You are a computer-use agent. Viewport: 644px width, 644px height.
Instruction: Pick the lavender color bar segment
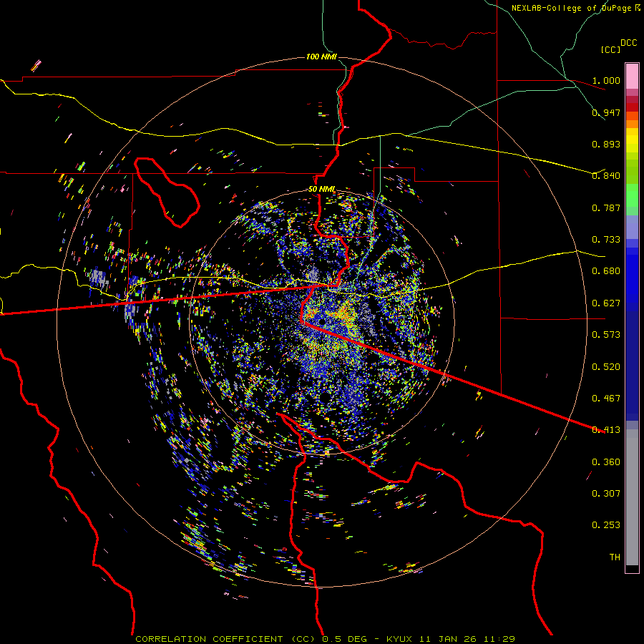coord(632,227)
